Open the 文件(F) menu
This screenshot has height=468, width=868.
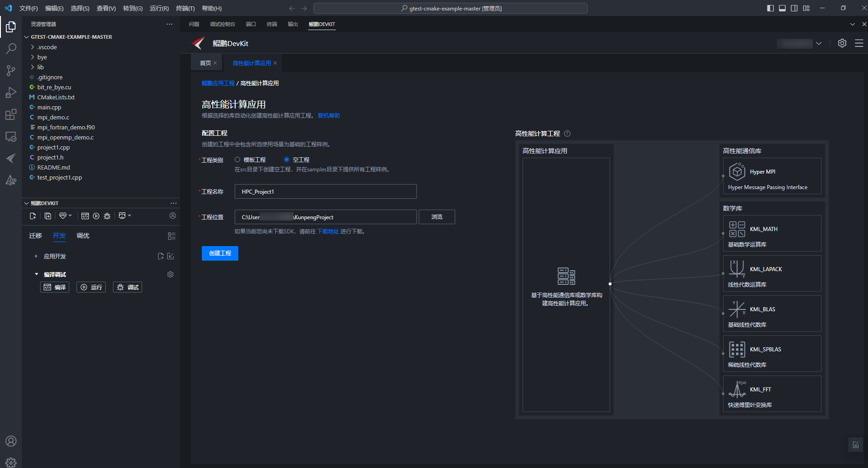point(29,8)
